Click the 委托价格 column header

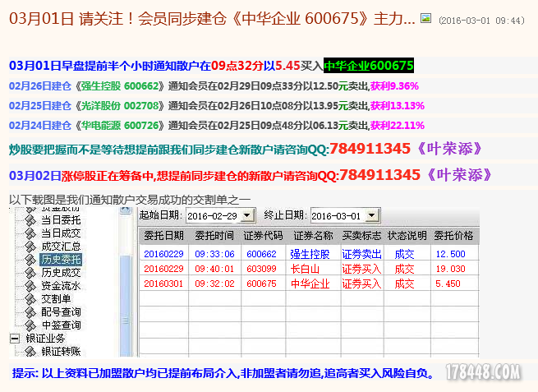(453, 236)
